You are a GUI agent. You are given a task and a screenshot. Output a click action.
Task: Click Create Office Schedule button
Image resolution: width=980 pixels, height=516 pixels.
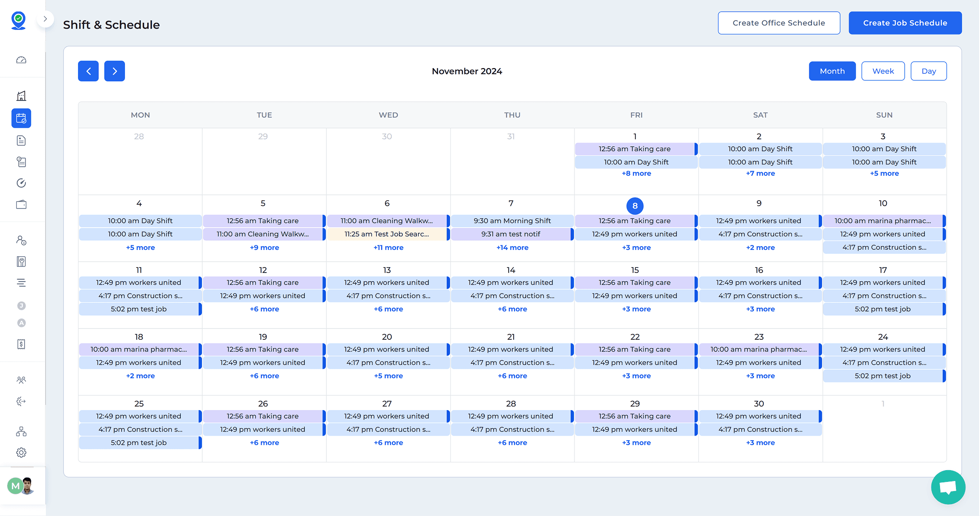pos(778,23)
